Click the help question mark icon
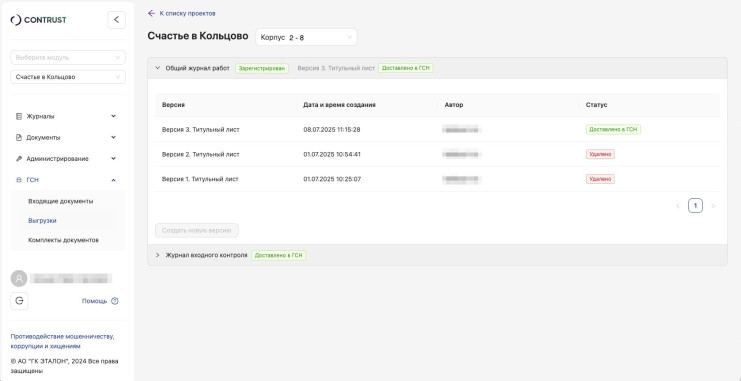Screen dimensions: 741x381 (115, 301)
